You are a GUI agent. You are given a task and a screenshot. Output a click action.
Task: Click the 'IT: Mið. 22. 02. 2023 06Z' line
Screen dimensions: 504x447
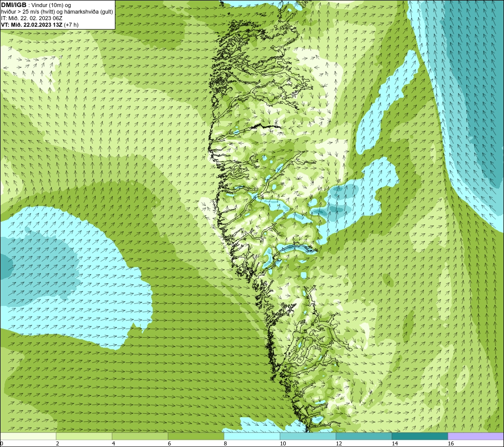(31, 18)
